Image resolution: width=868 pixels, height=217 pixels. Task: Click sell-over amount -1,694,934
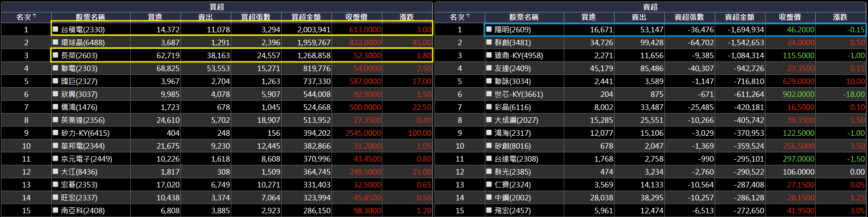[746, 30]
